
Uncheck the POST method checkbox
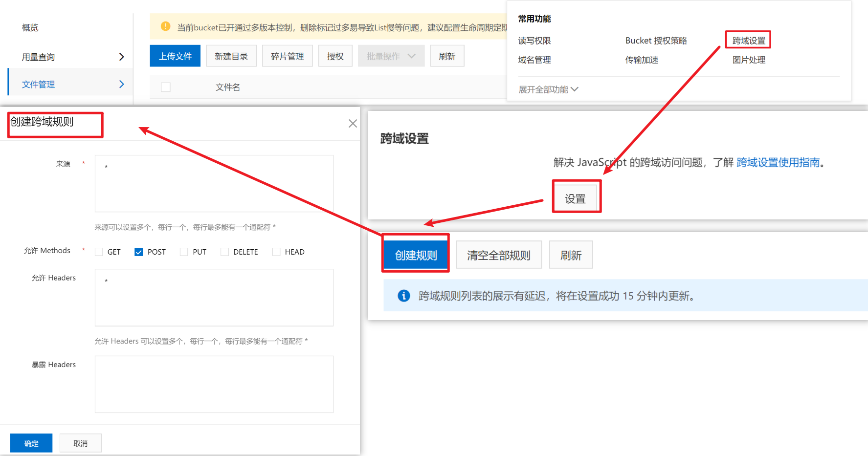tap(138, 252)
